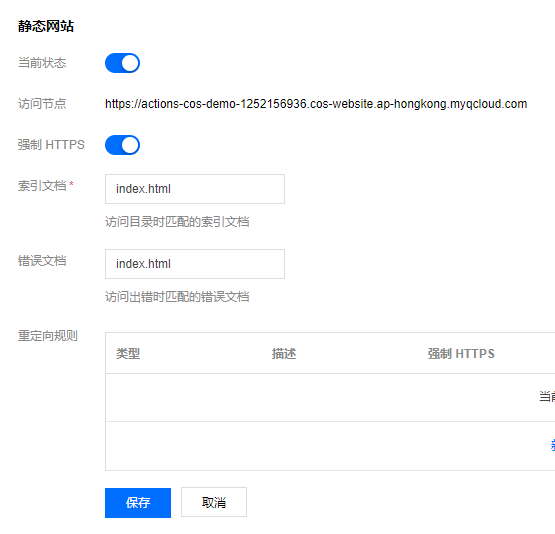The height and width of the screenshot is (534, 555).
Task: Save settings with the 保存 button
Action: click(138, 503)
